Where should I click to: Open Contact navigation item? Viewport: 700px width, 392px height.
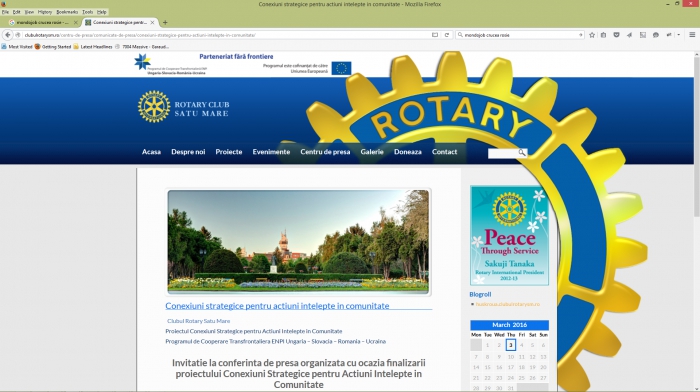[444, 152]
